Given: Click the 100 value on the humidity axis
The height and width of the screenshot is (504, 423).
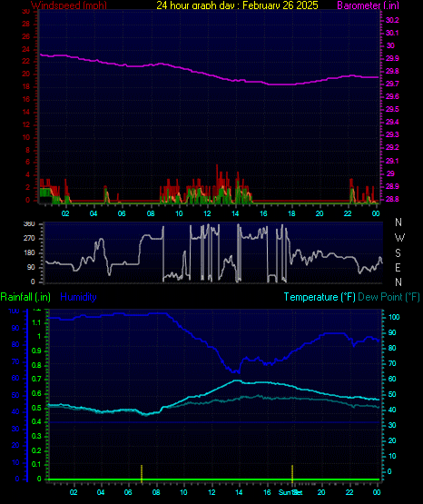Looking at the screenshot, I should [14, 311].
